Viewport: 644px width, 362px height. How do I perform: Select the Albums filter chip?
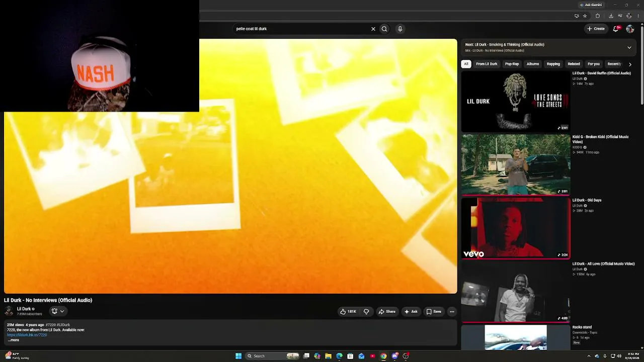point(533,64)
